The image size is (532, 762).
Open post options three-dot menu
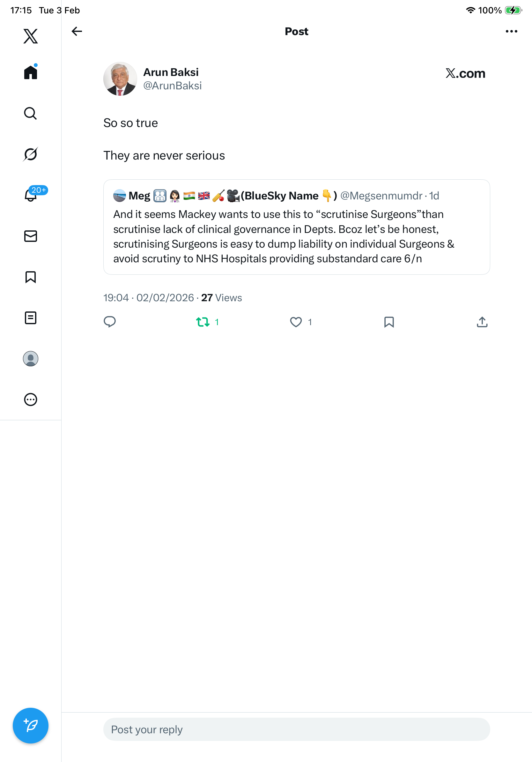[x=511, y=31]
